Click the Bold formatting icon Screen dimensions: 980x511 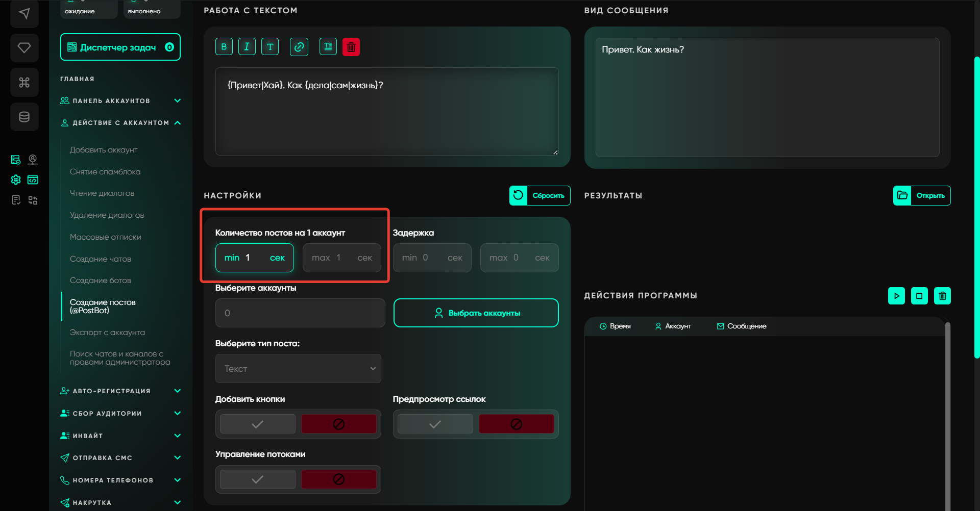(x=224, y=47)
